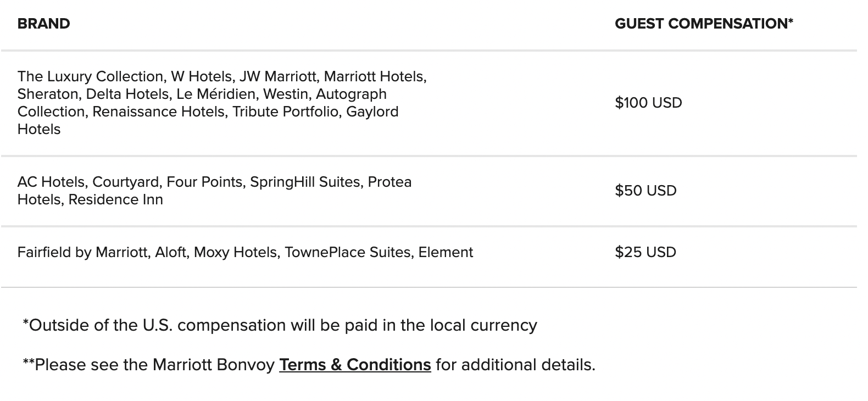The height and width of the screenshot is (401, 868).
Task: Click the "Courtyard" brand name
Action: (125, 182)
